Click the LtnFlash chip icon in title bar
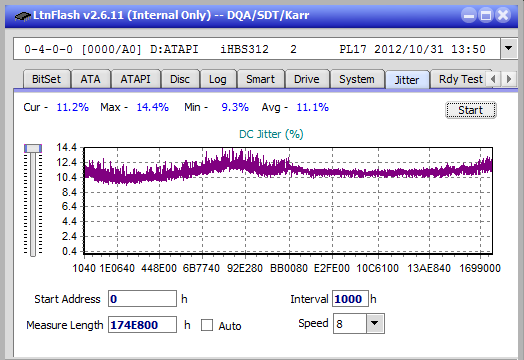This screenshot has width=524, height=360. point(23,15)
